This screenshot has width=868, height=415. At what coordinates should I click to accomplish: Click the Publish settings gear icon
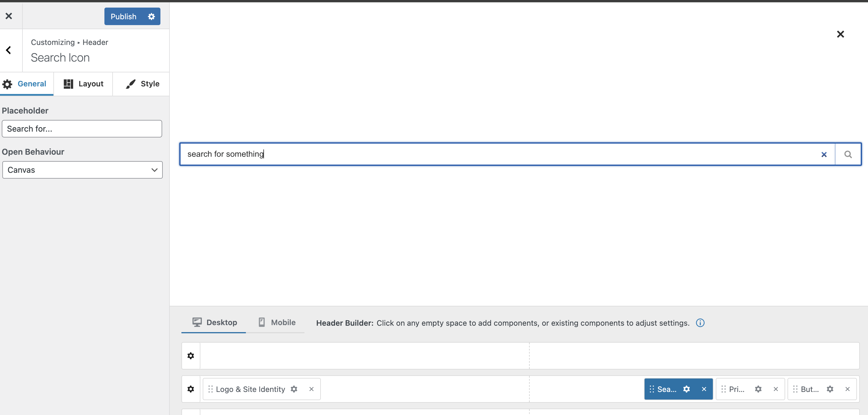point(151,16)
